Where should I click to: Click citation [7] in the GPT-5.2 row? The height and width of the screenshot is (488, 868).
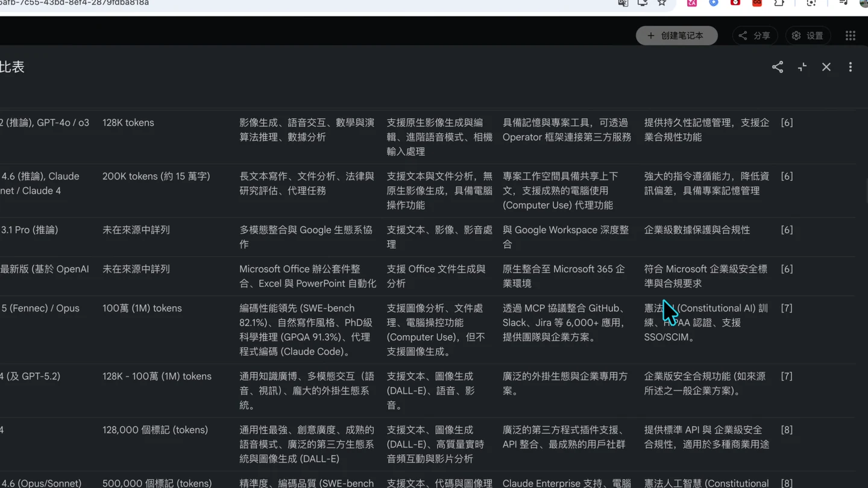(x=787, y=376)
